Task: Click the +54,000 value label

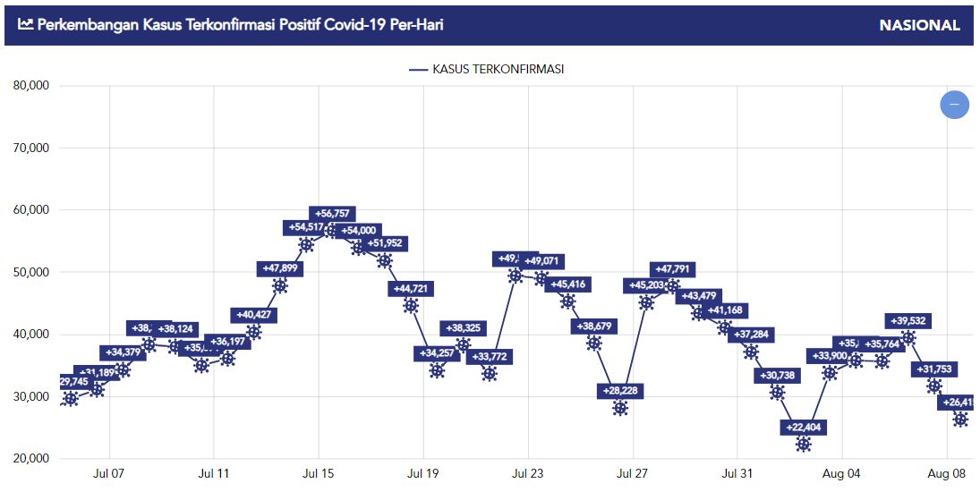Action: (358, 231)
